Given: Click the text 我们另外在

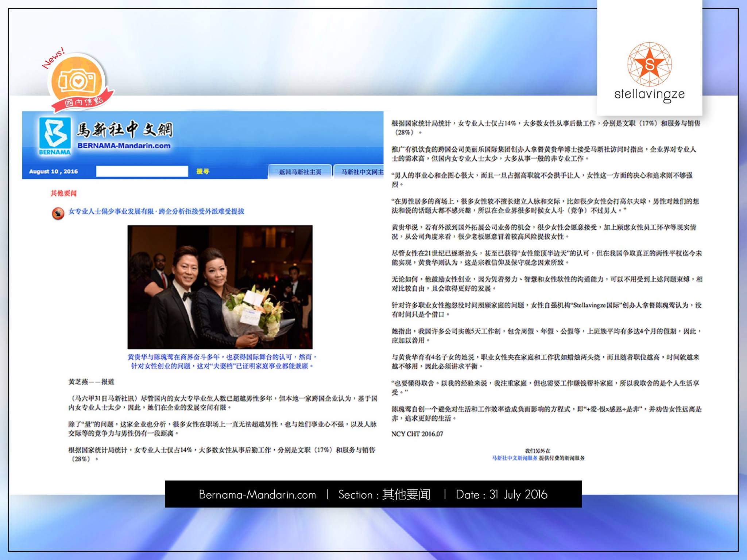Looking at the screenshot, I should (538, 451).
